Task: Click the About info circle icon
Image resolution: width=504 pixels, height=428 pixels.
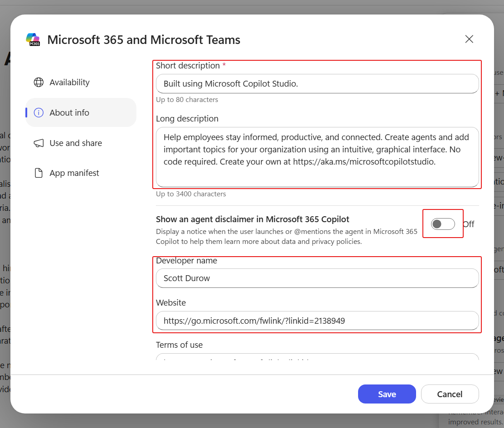Action: (39, 112)
